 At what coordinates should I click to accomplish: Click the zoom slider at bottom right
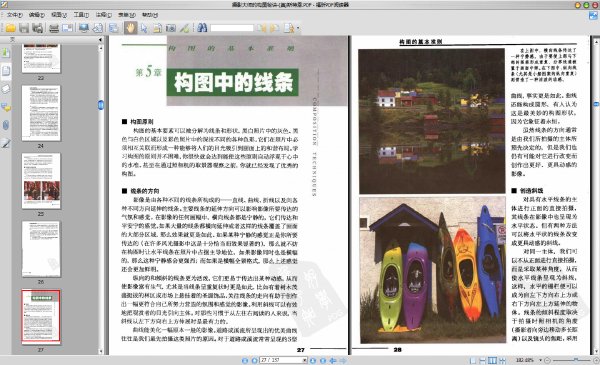[x=570, y=360]
